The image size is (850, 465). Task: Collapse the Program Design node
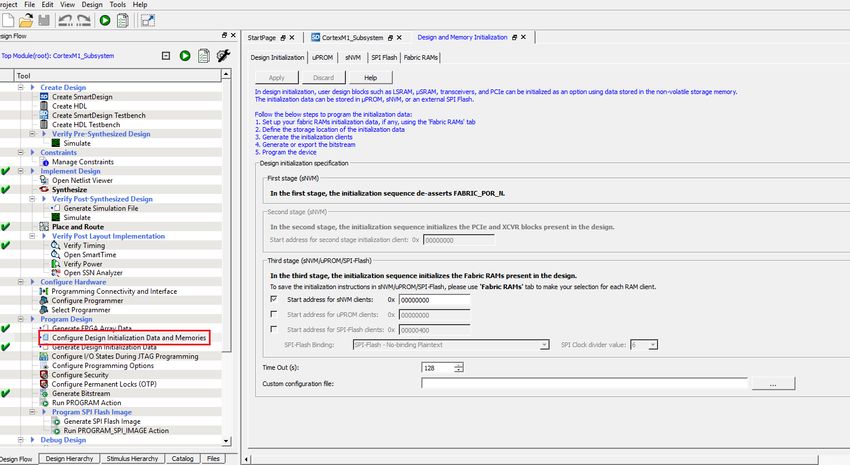(21, 319)
